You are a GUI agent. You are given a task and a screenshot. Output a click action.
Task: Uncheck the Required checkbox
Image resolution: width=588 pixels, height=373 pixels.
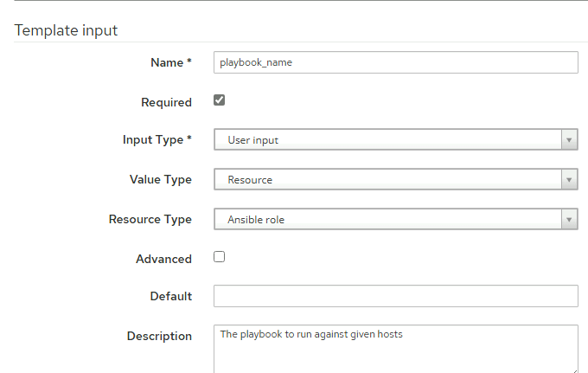(x=219, y=100)
